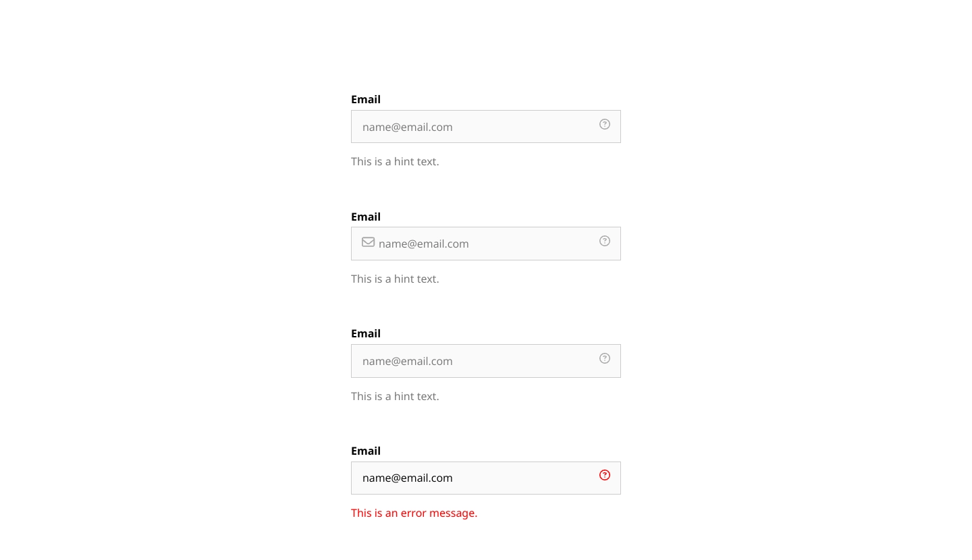This screenshot has width=972, height=560.
Task: Click the red help icon in the error field
Action: [605, 475]
